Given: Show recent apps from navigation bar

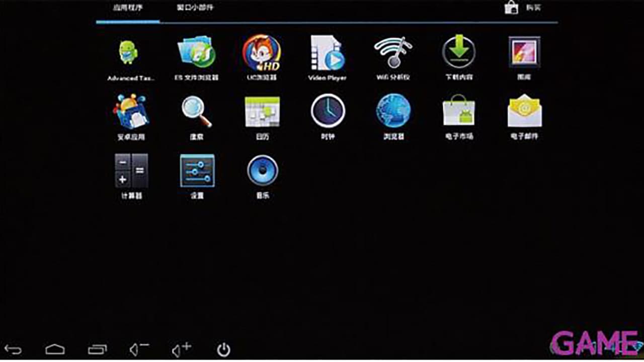Looking at the screenshot, I should tap(97, 349).
